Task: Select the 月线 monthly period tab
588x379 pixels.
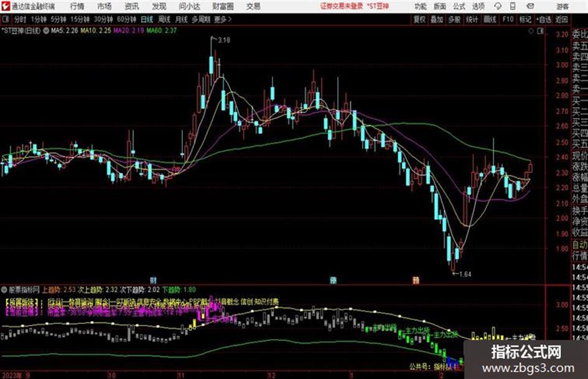Action: pos(182,19)
